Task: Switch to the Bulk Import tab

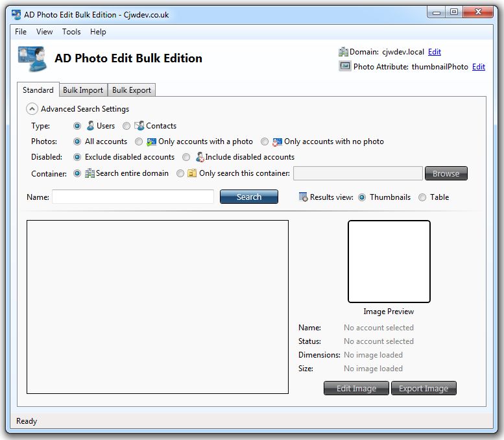Action: [83, 90]
